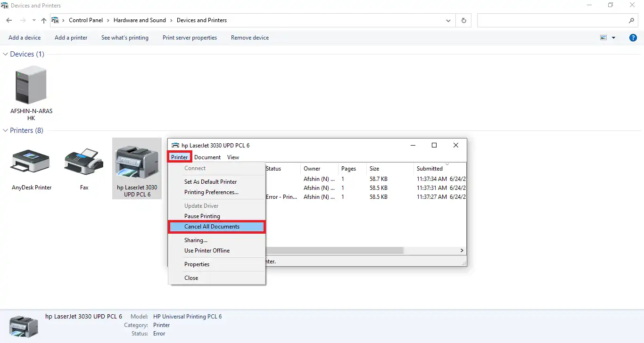The image size is (644, 343).
Task: Click Use Printer Offline option
Action: click(x=207, y=251)
